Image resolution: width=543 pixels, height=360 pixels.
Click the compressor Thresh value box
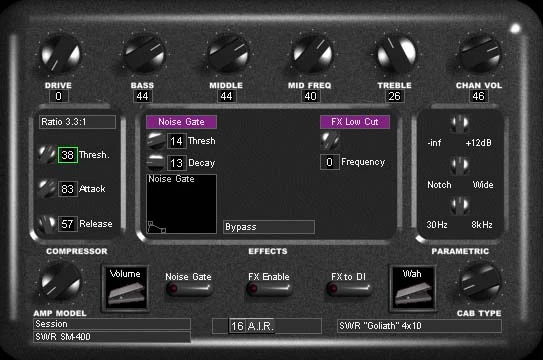point(68,155)
